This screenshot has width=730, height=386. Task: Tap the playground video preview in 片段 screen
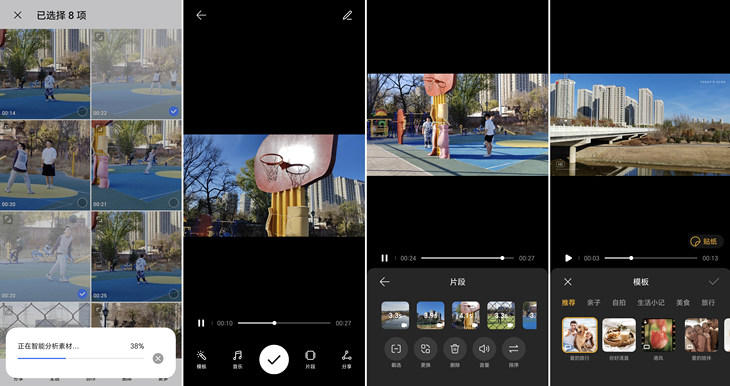coord(458,125)
